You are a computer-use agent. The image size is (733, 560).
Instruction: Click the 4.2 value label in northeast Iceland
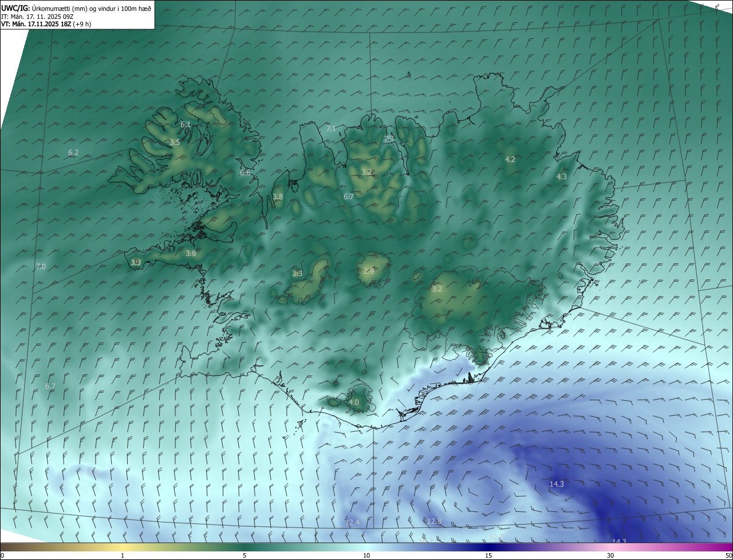510,159
